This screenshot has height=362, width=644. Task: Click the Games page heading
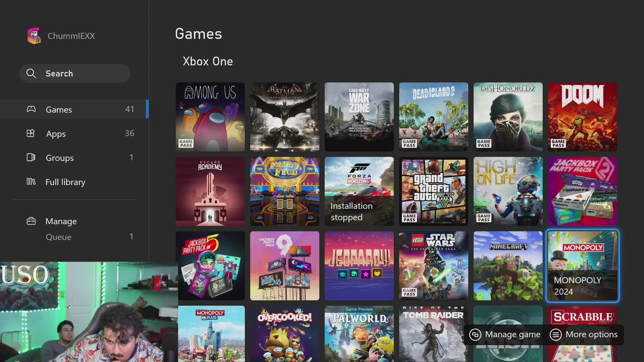pyautogui.click(x=198, y=34)
